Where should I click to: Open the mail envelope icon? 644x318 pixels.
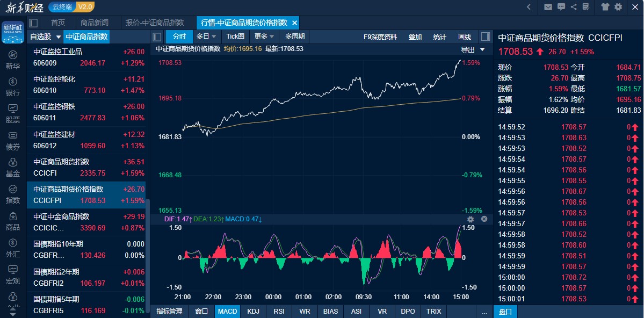tap(548, 6)
